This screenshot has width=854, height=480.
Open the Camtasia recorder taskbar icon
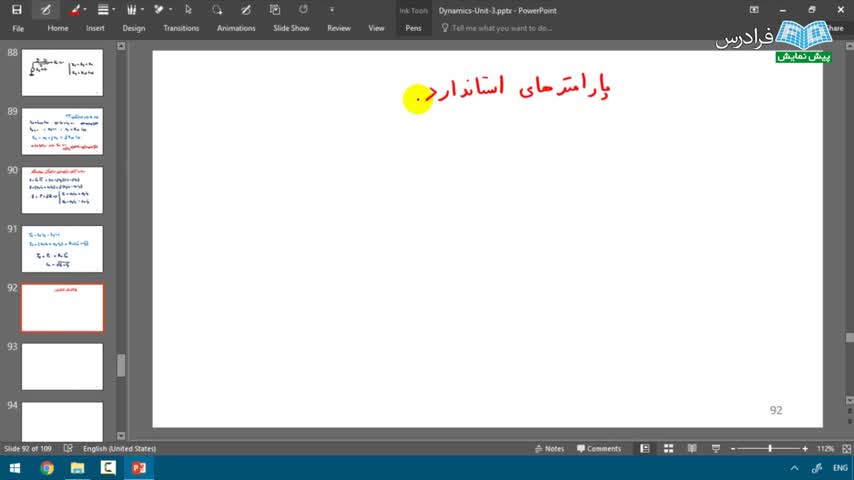[x=108, y=468]
